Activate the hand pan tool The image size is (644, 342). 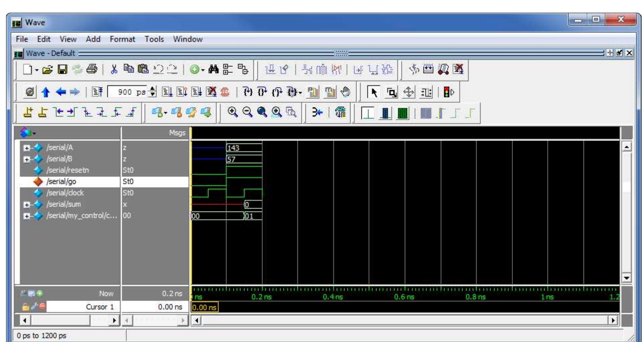pos(345,92)
